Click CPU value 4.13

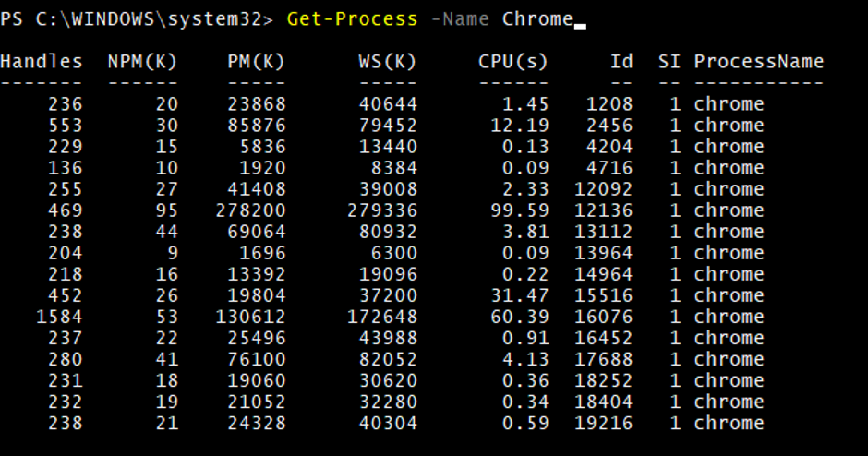(x=525, y=360)
